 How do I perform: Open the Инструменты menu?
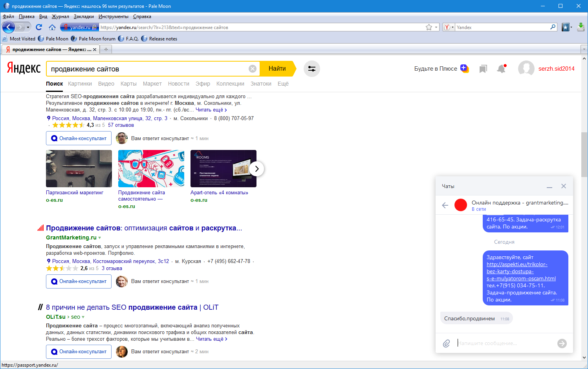click(x=114, y=16)
